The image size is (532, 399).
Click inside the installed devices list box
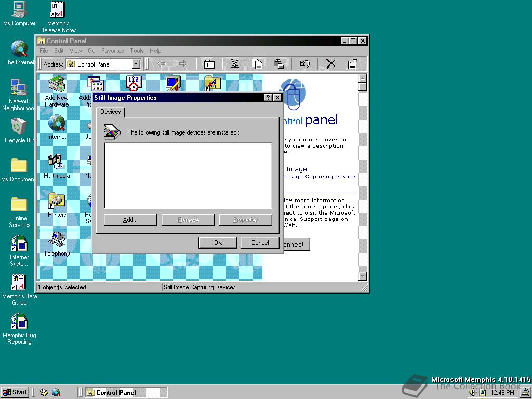coord(188,176)
